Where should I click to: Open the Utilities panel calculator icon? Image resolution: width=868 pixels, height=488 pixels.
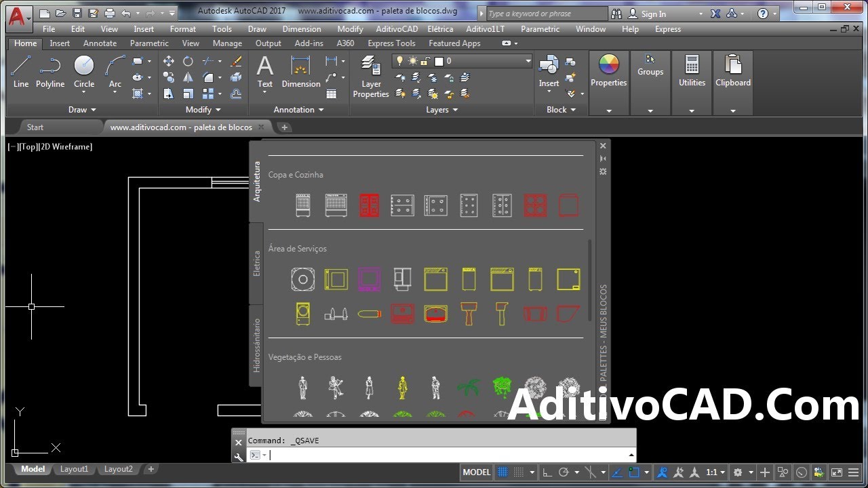click(x=692, y=65)
